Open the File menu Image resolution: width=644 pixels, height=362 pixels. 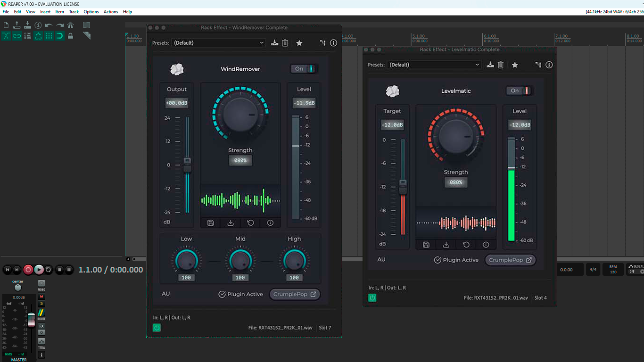tap(6, 12)
